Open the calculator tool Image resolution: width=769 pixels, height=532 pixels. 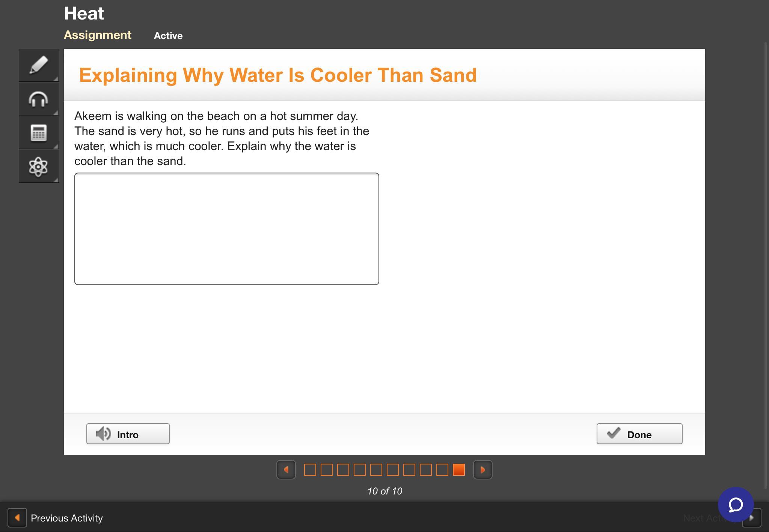click(x=39, y=133)
